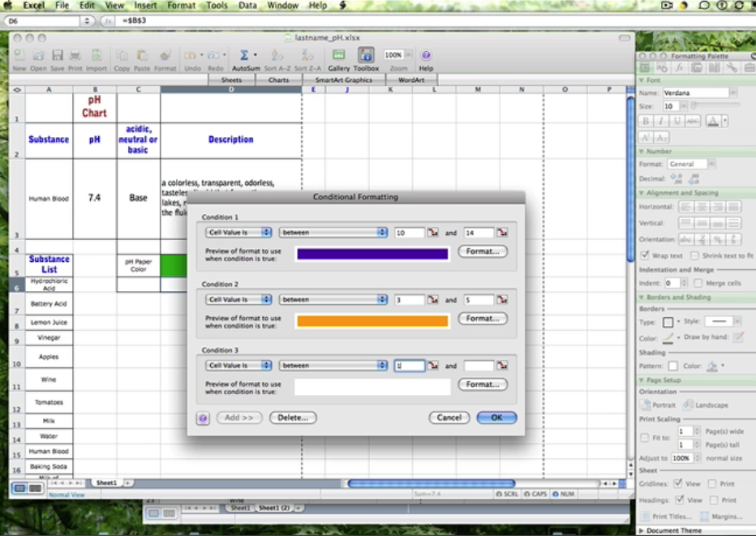Click the AutoSum icon in the toolbar
Viewport: 756px width, 536px height.
pyautogui.click(x=243, y=57)
